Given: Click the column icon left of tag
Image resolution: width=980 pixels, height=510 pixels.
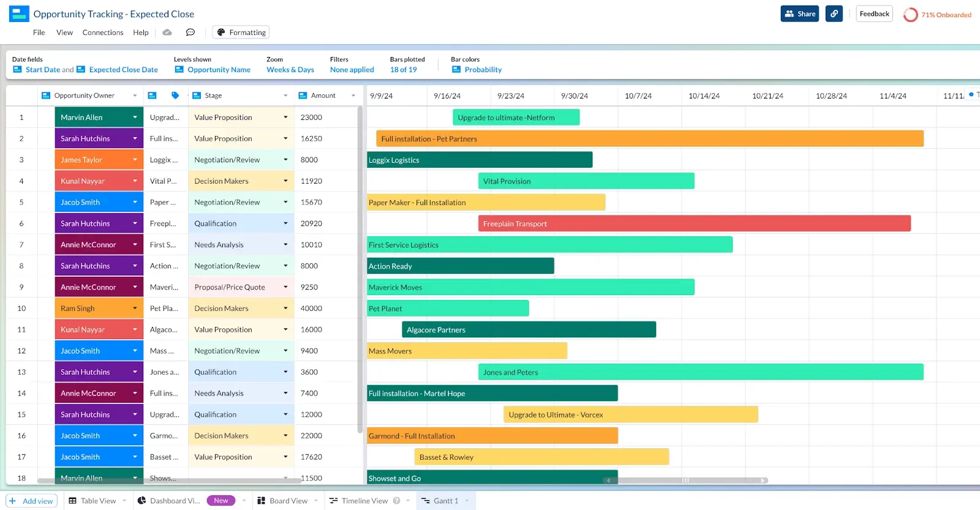Looking at the screenshot, I should pos(153,96).
